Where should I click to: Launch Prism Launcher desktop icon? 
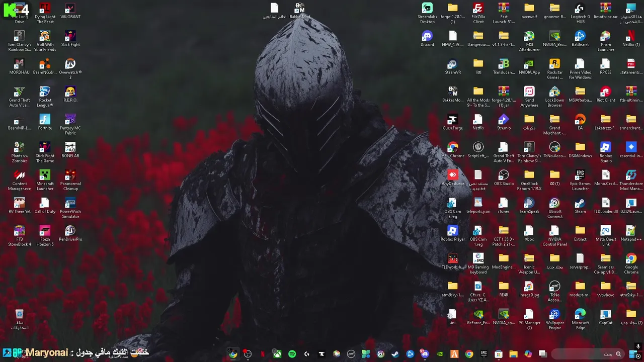click(x=606, y=41)
